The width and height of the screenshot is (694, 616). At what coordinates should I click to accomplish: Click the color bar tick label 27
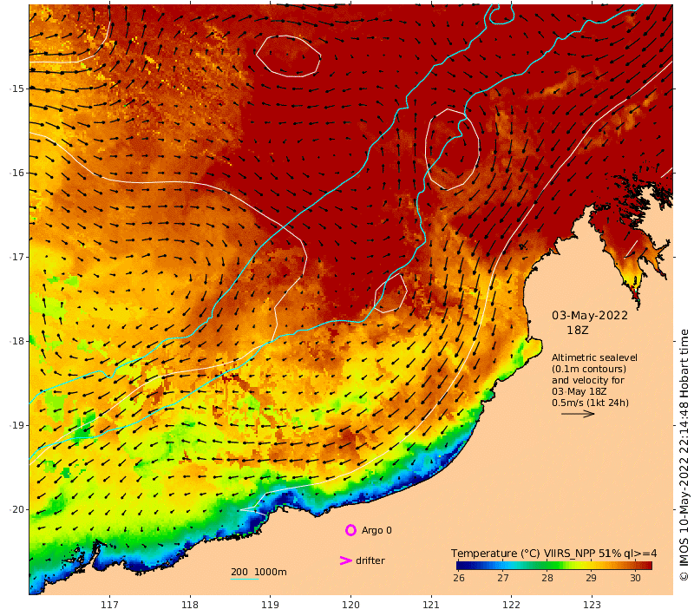click(x=503, y=578)
